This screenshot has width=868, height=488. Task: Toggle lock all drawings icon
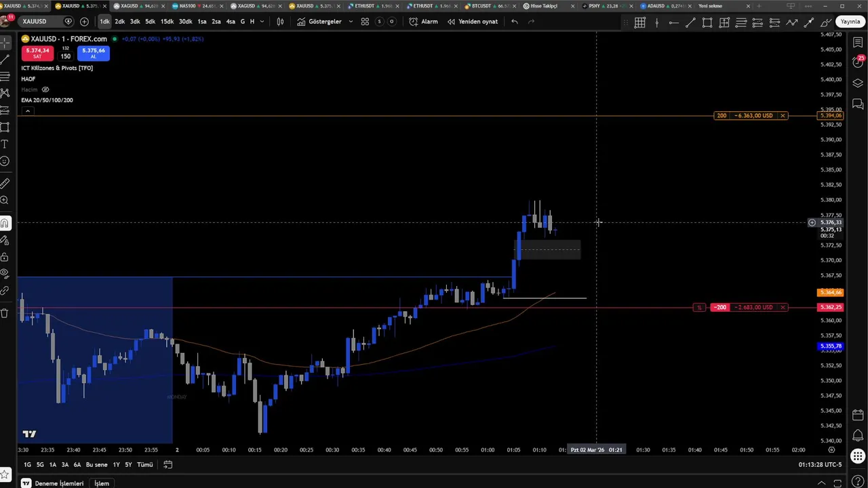click(5, 257)
